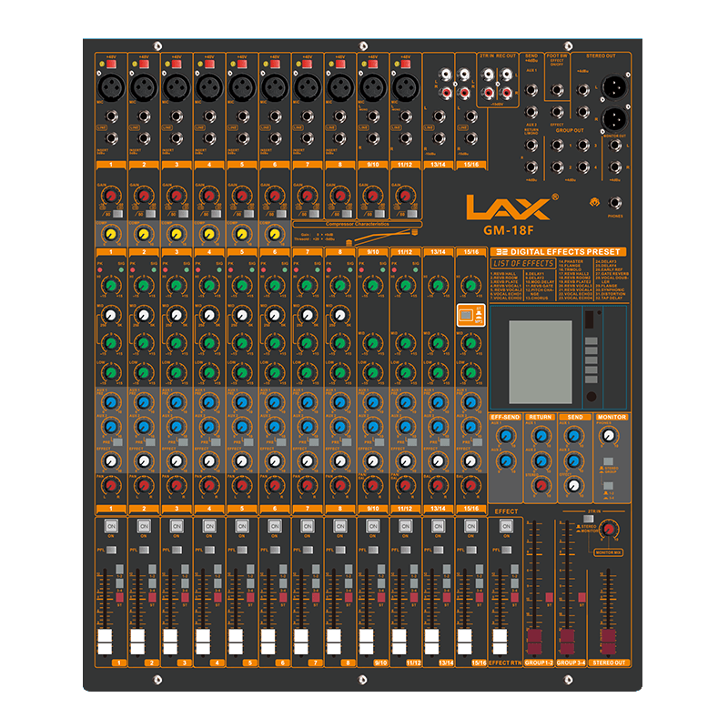The image size is (728, 728).
Task: Click the "EFFECT RTN" fader label
Action: [x=505, y=663]
